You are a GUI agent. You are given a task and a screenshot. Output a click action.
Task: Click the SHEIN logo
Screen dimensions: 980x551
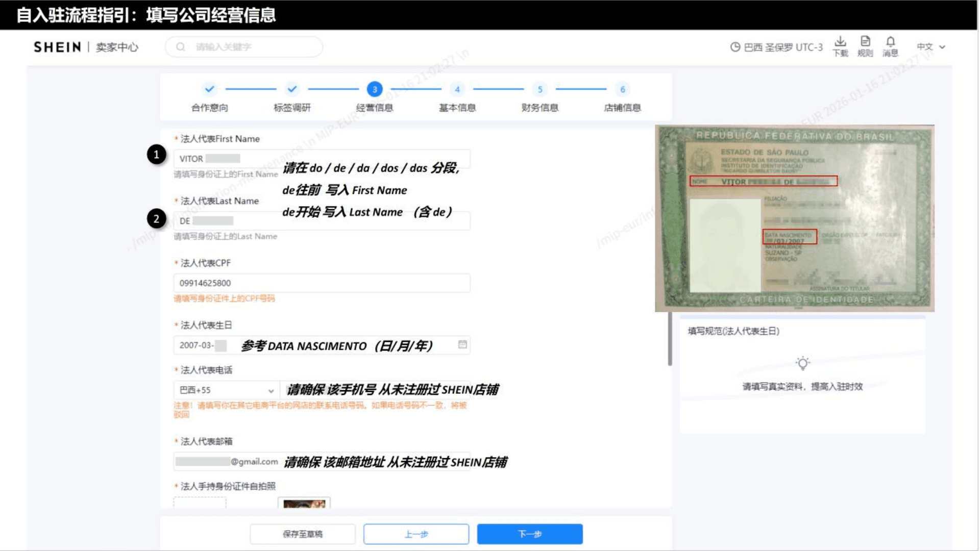(x=57, y=47)
